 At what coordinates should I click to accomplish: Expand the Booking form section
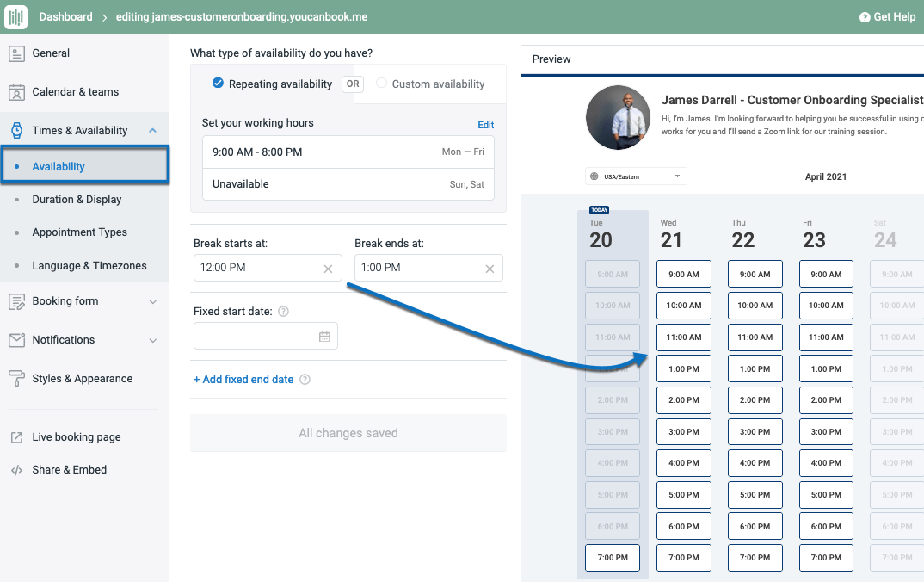[x=154, y=300]
